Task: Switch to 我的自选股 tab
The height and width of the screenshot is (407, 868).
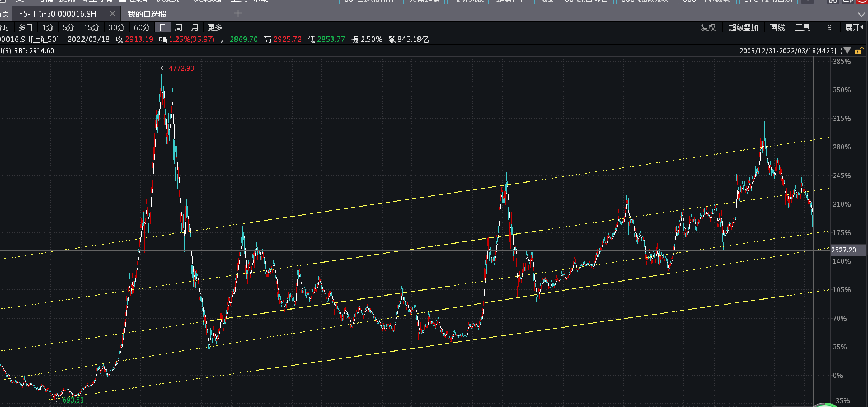Action: 147,13
